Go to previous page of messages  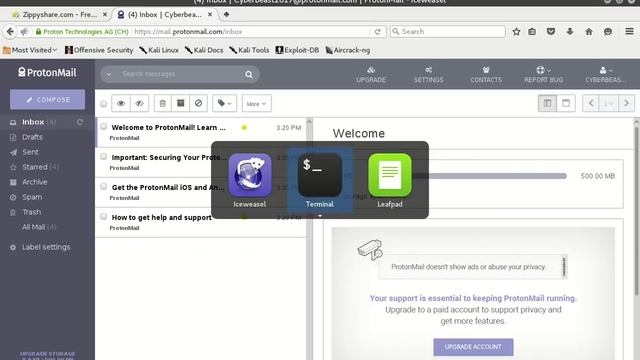coord(591,103)
